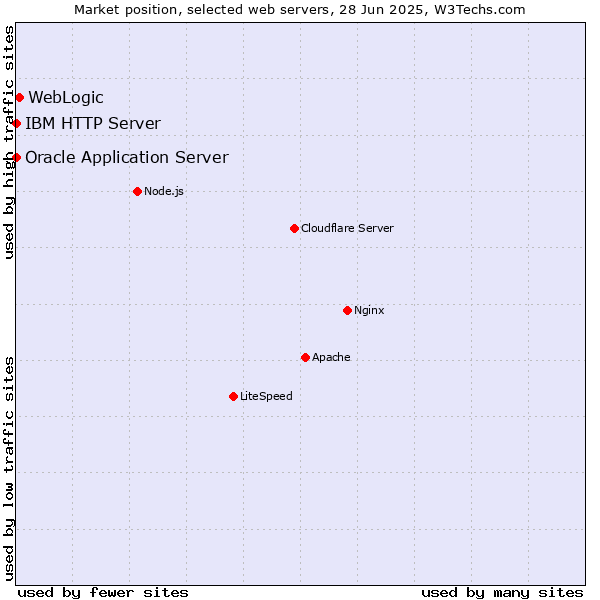Click the 'WebLogic' label text
Screen dimensions: 600x600
(x=66, y=98)
